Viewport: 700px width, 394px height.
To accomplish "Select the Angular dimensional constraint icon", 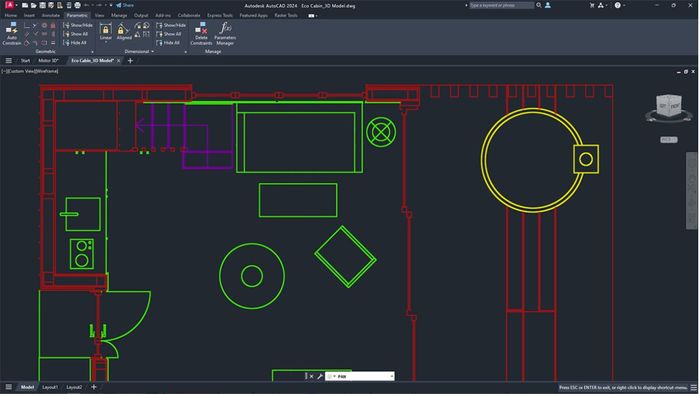I will pyautogui.click(x=138, y=34).
